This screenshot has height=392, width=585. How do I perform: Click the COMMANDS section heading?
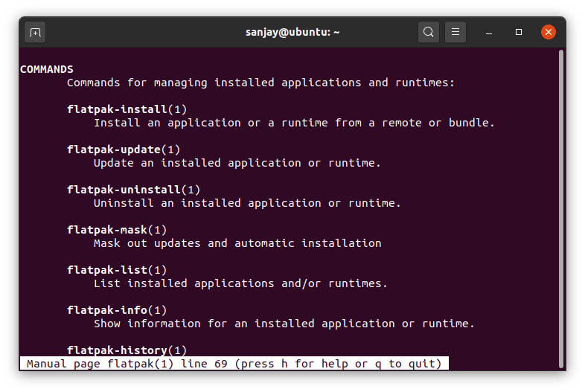tap(47, 69)
